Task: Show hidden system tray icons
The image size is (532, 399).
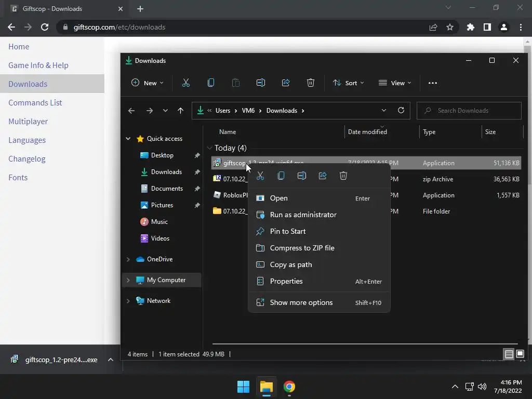Action: [455, 387]
